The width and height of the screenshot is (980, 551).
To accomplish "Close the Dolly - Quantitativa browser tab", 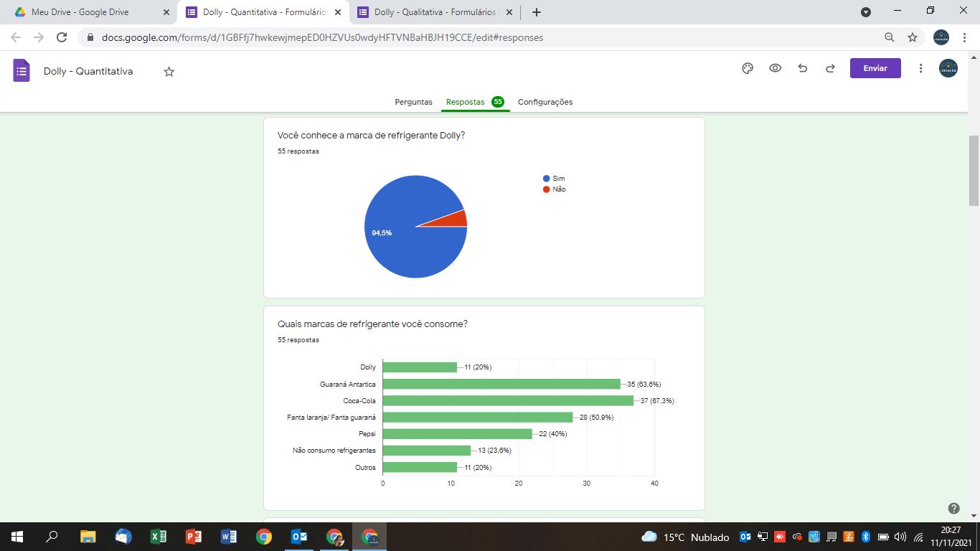I will pos(338,12).
